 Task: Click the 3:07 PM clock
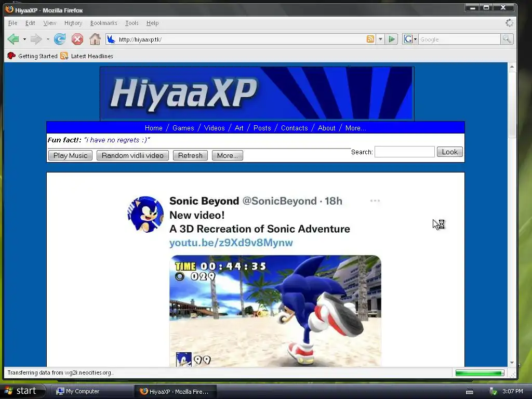[512, 391]
